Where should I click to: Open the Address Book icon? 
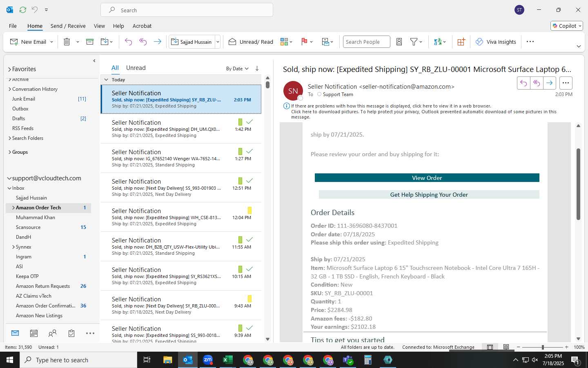click(399, 42)
